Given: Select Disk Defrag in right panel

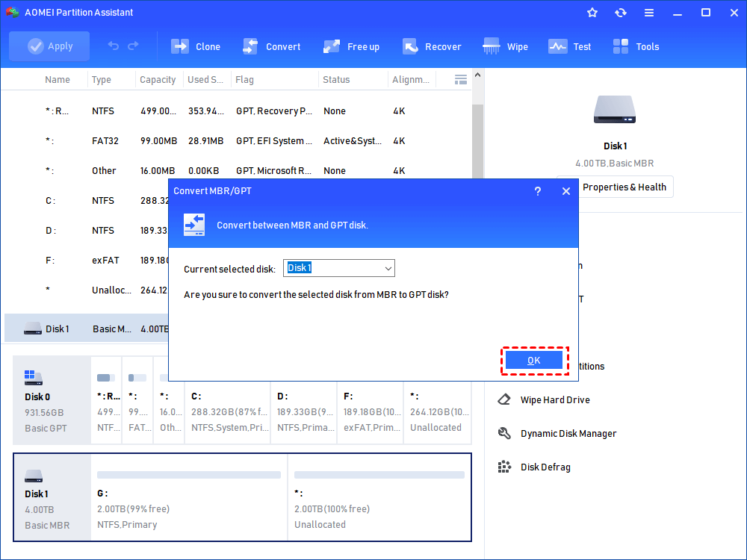Looking at the screenshot, I should 545,467.
